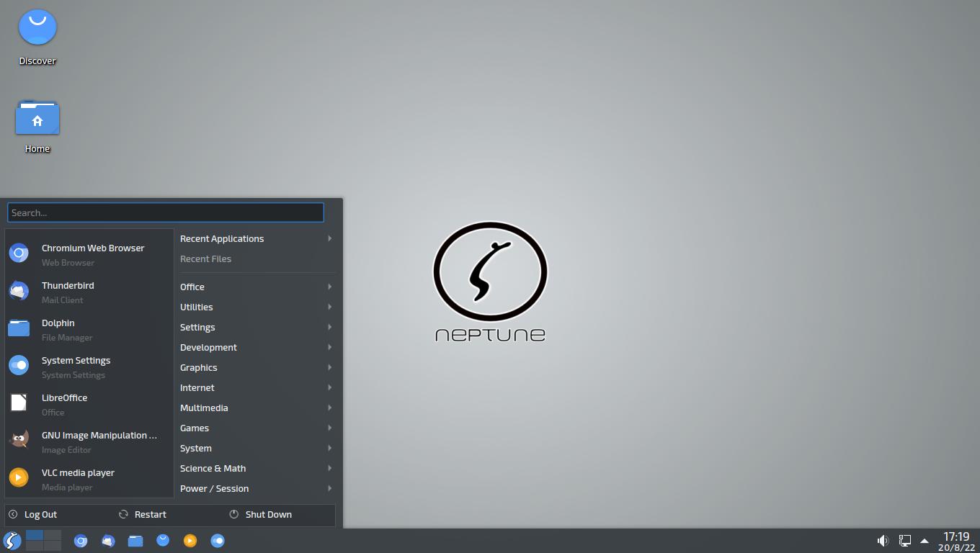Open the taskbar clock showing 17:19
The height and width of the screenshot is (553, 980).
pyautogui.click(x=956, y=541)
